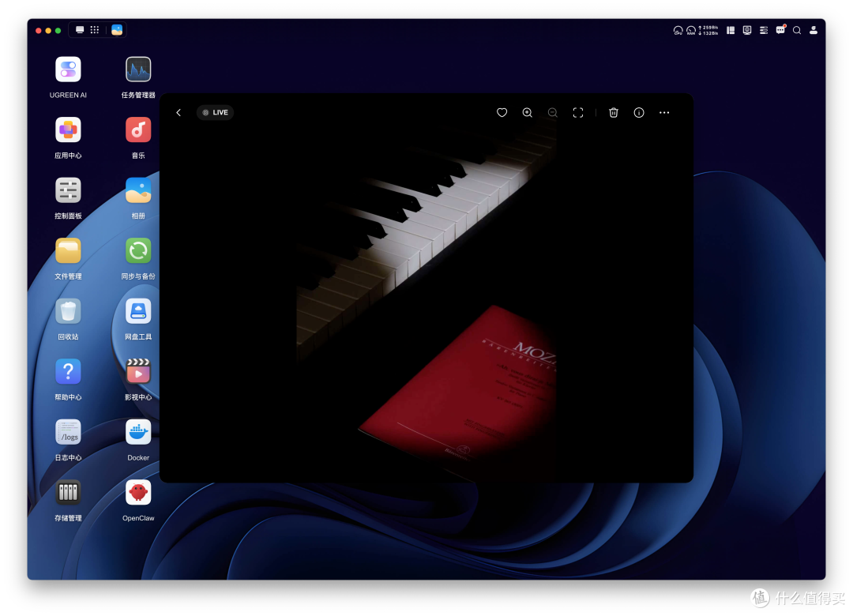Switch to the Photos app tab in top bar
Screen dimensions: 853x616
click(117, 30)
